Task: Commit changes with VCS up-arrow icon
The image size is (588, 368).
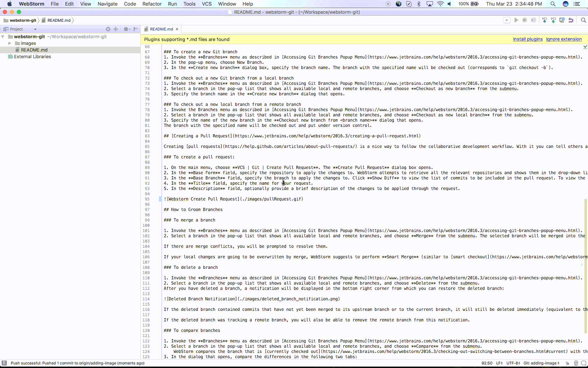Action: click(x=553, y=20)
